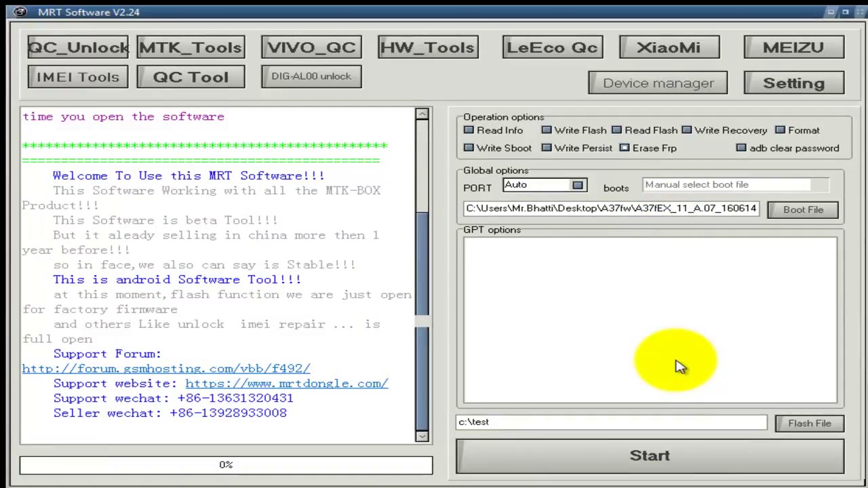868x488 pixels.
Task: Open the HW_Tools section
Action: pyautogui.click(x=428, y=47)
